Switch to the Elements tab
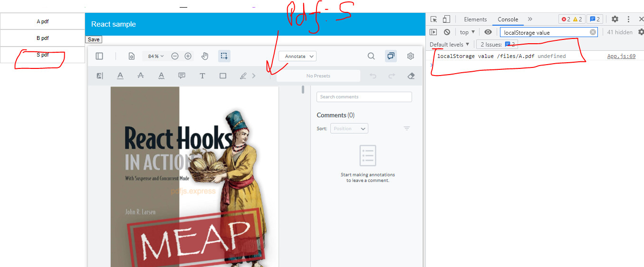This screenshot has width=644, height=267. click(475, 19)
